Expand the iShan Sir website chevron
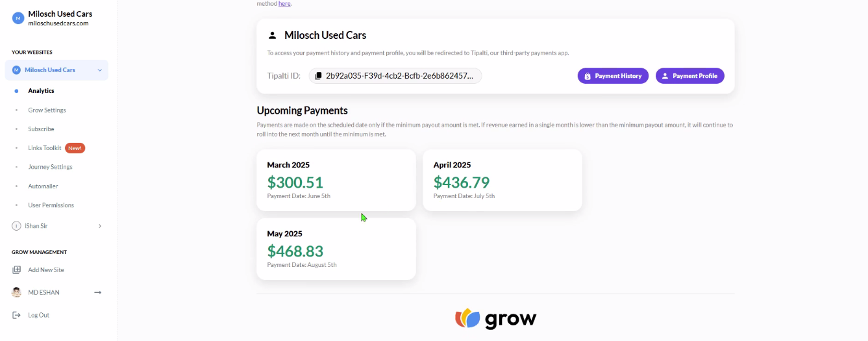868x341 pixels. tap(99, 226)
